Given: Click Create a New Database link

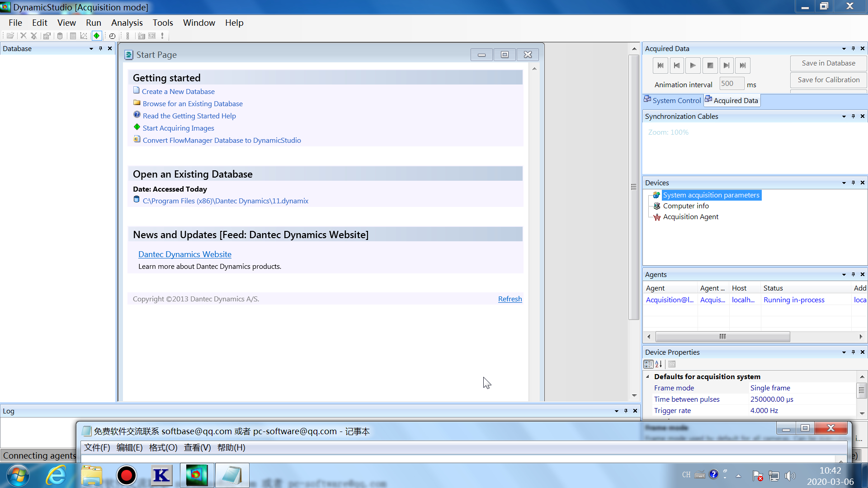Looking at the screenshot, I should [178, 91].
